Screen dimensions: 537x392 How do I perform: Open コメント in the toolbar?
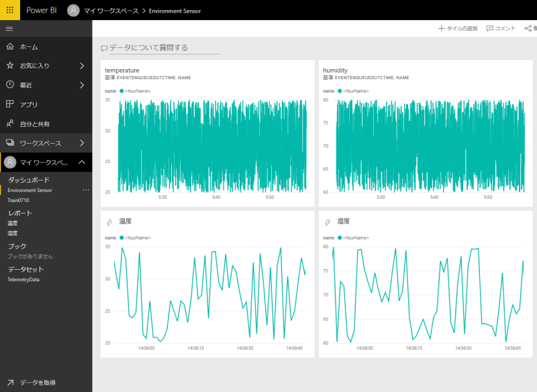[501, 28]
